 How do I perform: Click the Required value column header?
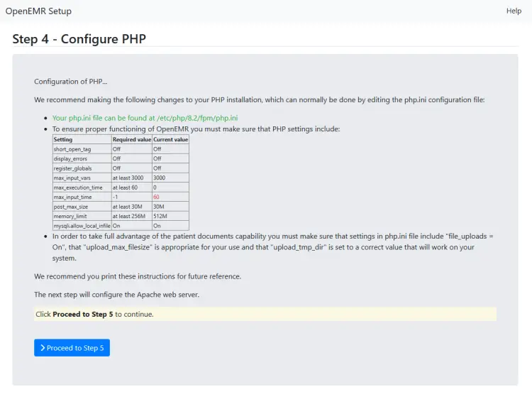tap(132, 140)
